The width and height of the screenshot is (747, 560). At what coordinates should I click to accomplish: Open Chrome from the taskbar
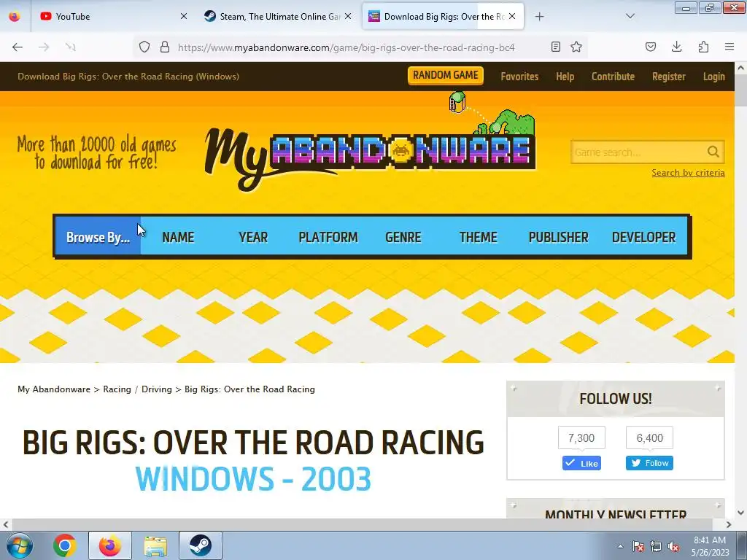[64, 545]
